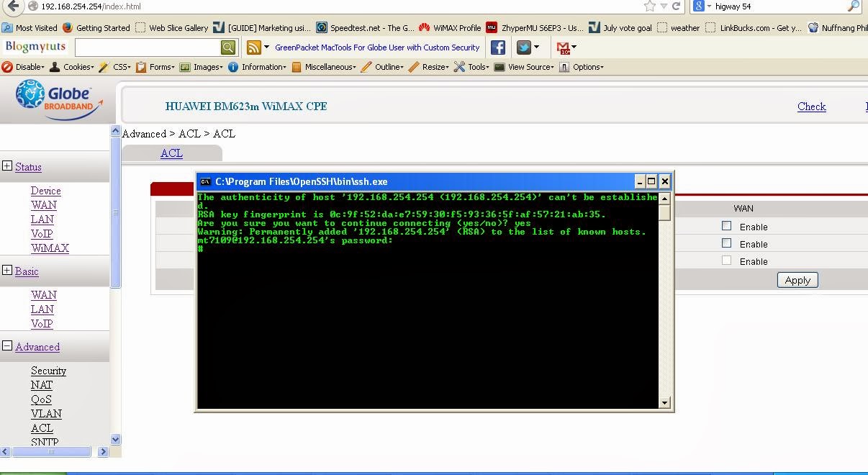868x475 pixels.
Task: Open the VoIP link under Status
Action: click(x=42, y=234)
